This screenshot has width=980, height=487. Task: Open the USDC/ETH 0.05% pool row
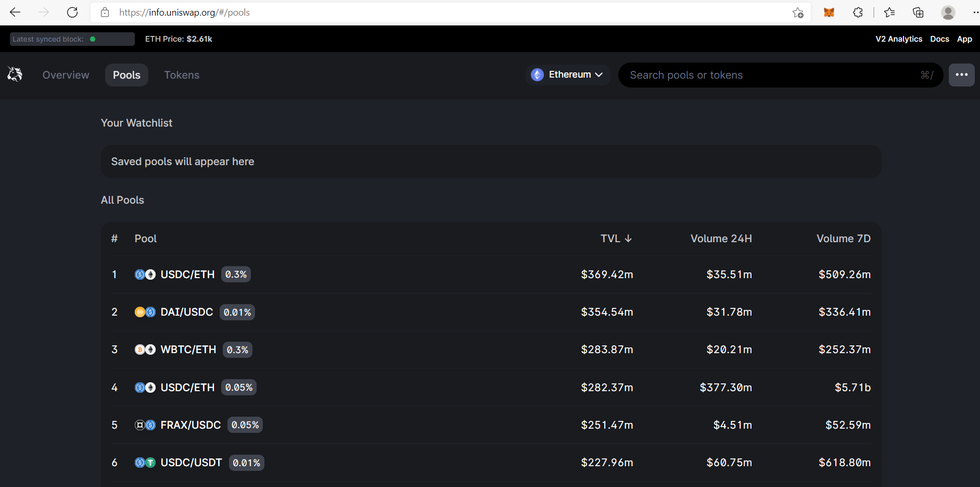(491, 388)
